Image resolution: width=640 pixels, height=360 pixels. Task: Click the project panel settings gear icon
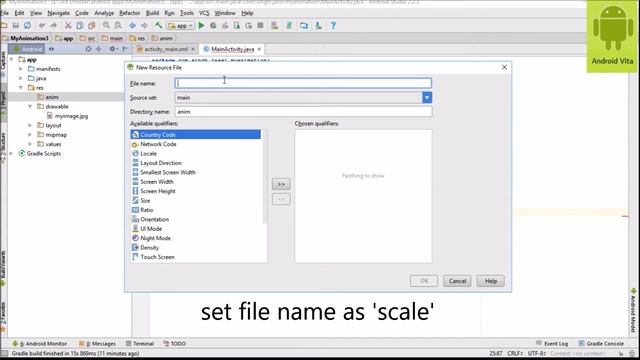112,49
